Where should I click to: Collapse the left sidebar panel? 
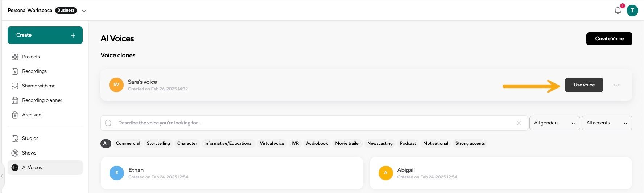2,176
